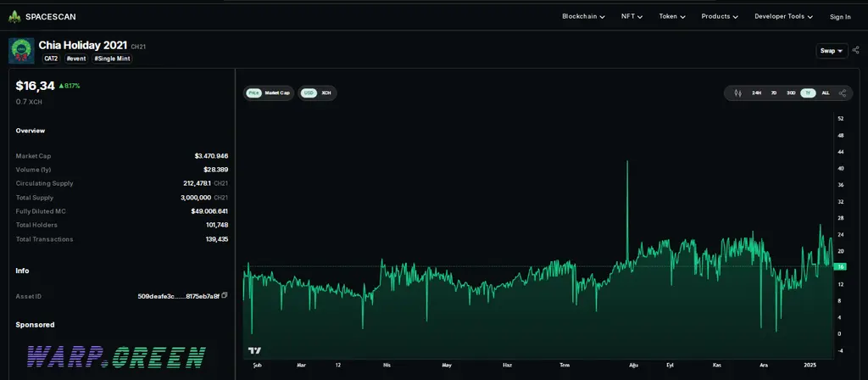Click Sign In link

[x=840, y=17]
